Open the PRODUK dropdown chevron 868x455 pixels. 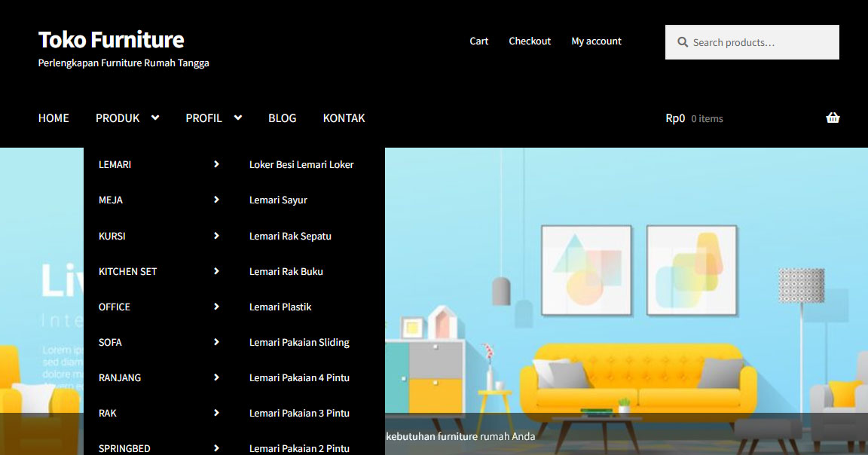pos(155,118)
